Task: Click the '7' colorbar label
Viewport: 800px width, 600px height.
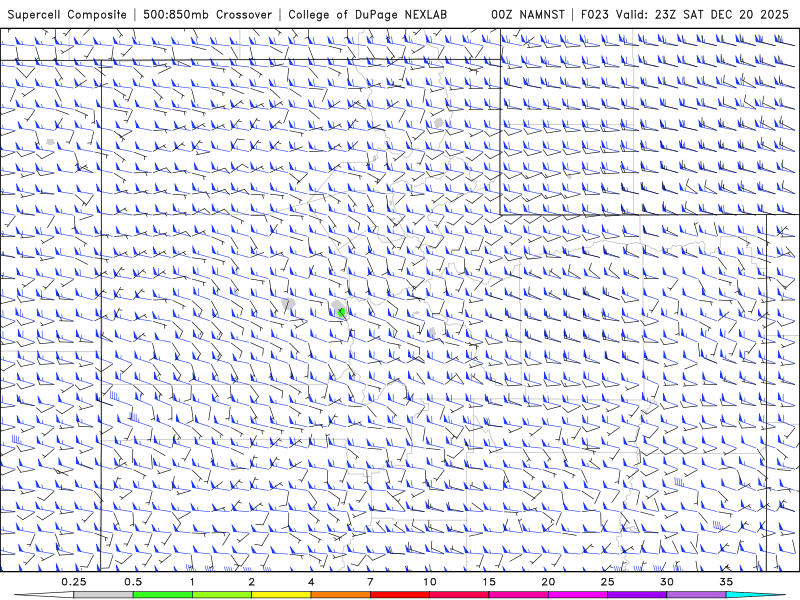Action: [370, 582]
